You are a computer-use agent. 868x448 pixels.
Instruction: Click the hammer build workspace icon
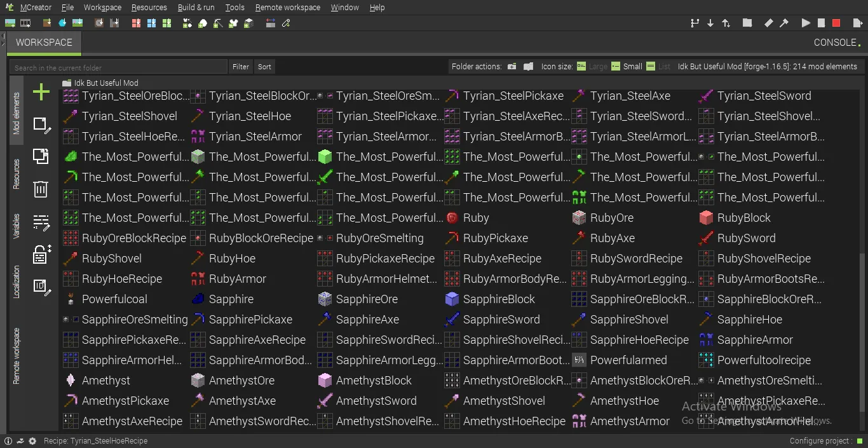tap(784, 23)
